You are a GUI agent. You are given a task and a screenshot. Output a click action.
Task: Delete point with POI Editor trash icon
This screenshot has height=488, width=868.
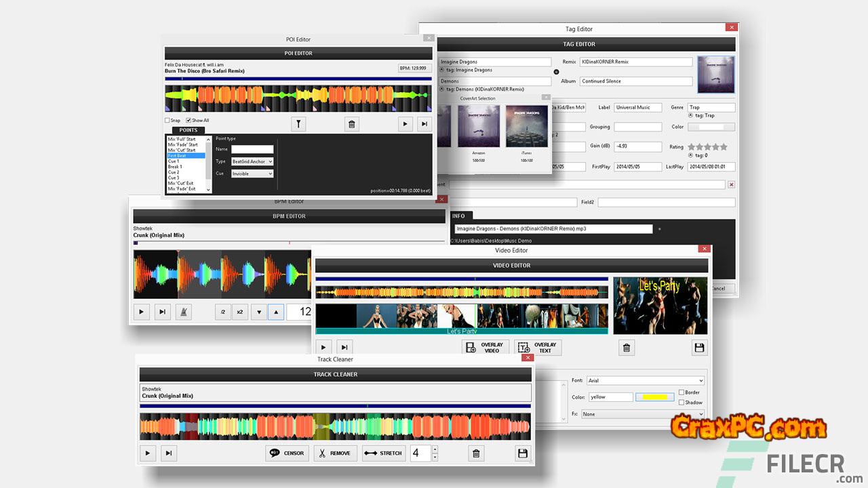(x=351, y=124)
